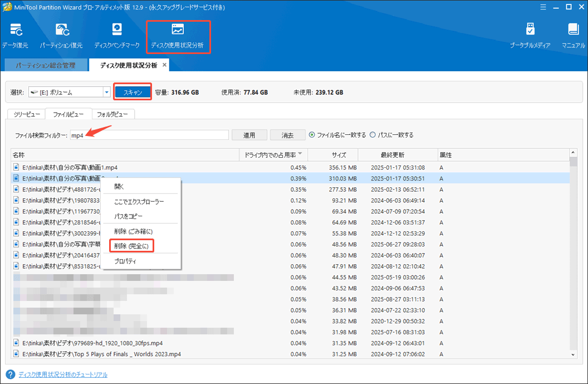Viewport: 588px width, 384px height.
Task: Sort by ドライブ内での占用率 column header
Action: 273,154
